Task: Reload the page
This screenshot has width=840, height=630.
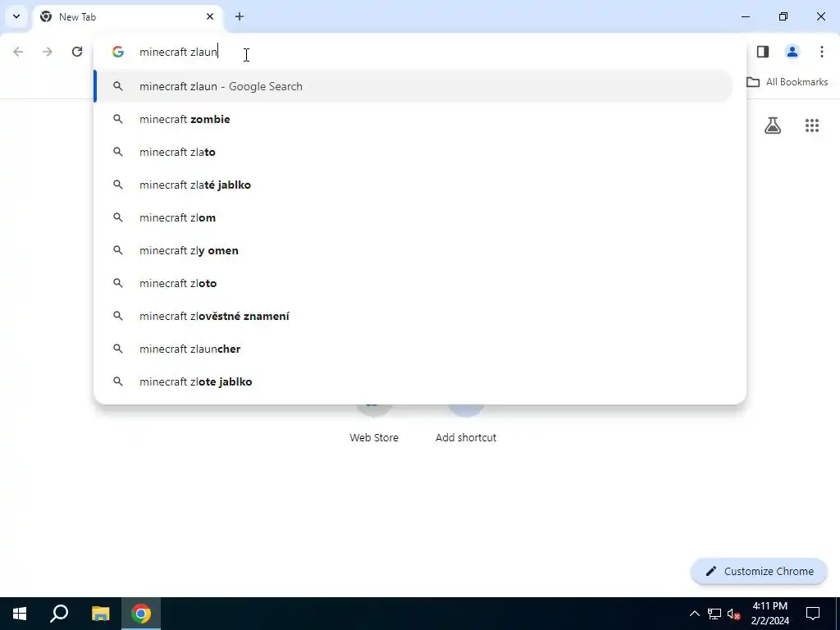Action: tap(77, 52)
